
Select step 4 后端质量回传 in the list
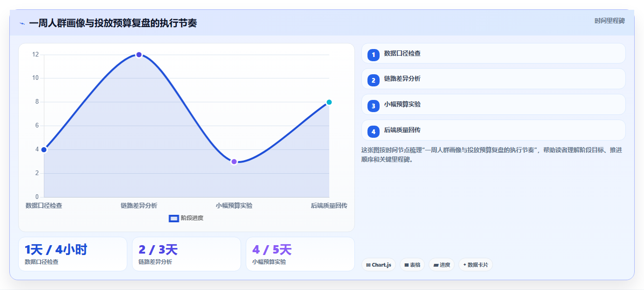point(493,130)
